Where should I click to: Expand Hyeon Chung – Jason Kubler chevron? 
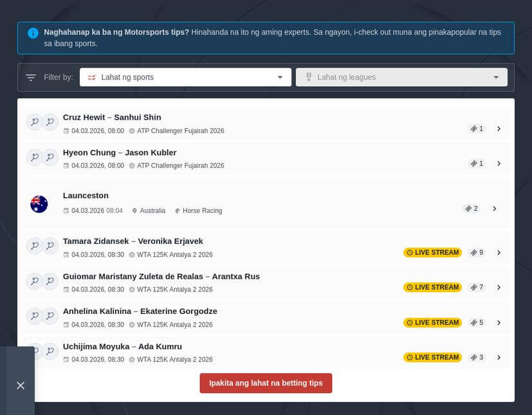499,163
